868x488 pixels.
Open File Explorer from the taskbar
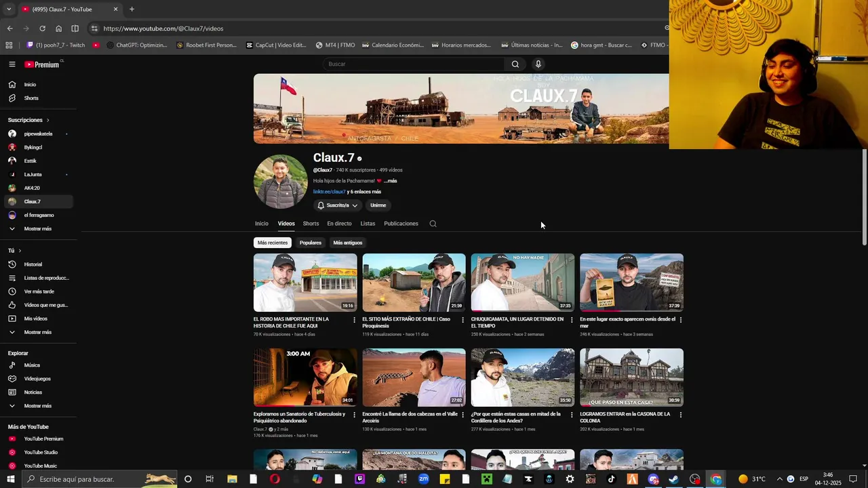(x=232, y=479)
